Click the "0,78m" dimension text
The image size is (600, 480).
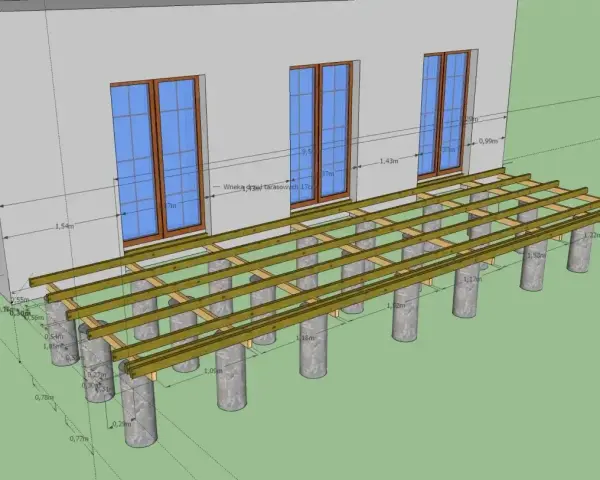pyautogui.click(x=44, y=397)
